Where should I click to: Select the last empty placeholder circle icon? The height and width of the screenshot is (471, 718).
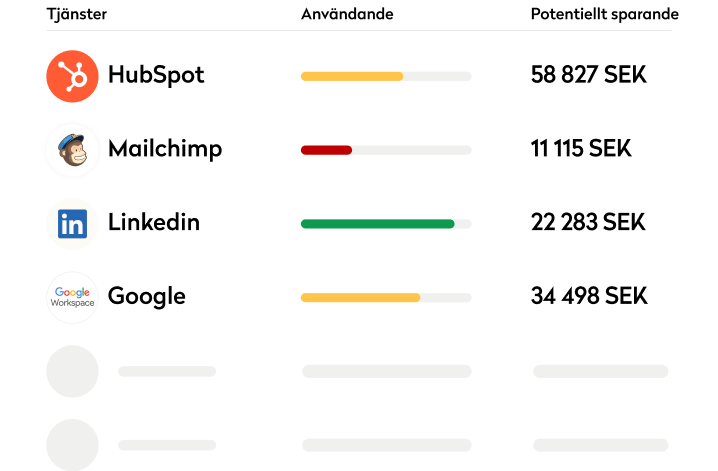pos(72,445)
